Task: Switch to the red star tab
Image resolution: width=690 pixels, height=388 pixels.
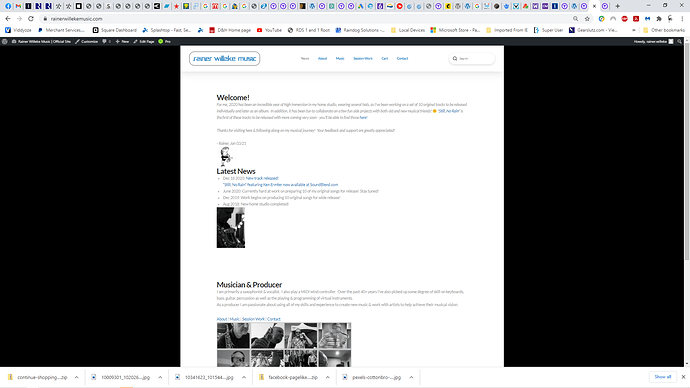Action: pyautogui.click(x=176, y=6)
